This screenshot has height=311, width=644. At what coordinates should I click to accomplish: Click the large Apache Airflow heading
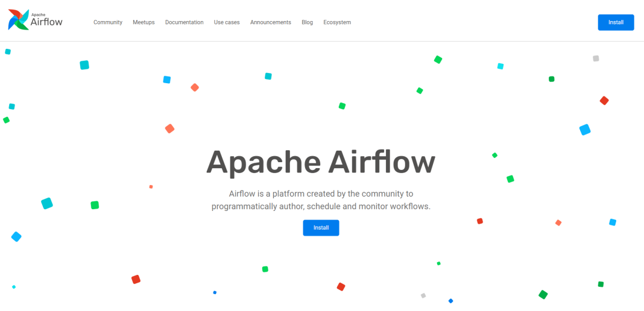click(321, 162)
